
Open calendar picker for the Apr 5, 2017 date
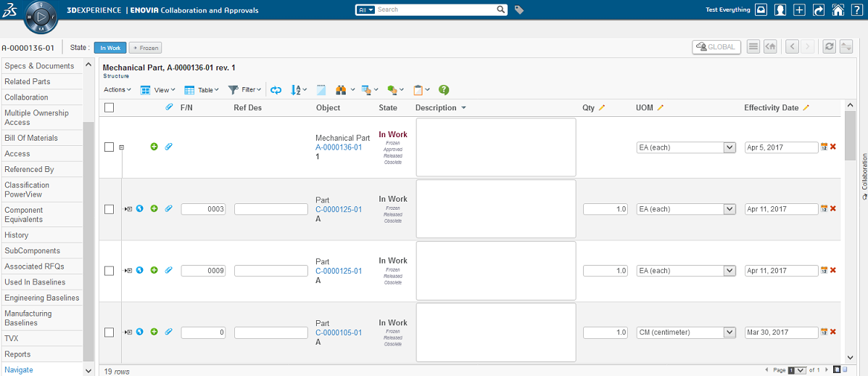824,147
